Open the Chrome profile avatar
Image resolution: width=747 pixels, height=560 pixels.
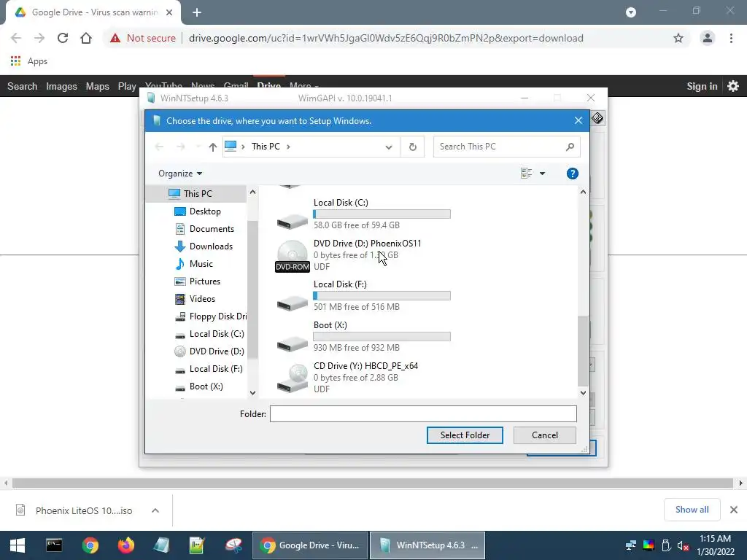[708, 38]
